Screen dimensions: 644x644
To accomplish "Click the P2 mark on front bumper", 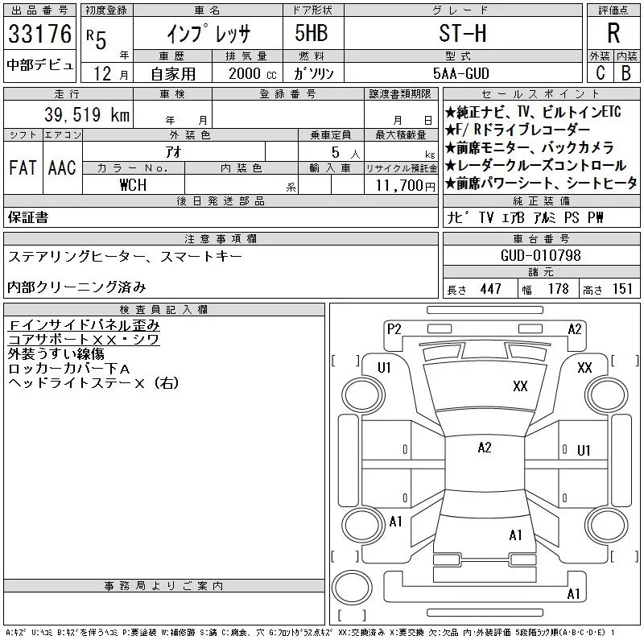I will click(394, 329).
